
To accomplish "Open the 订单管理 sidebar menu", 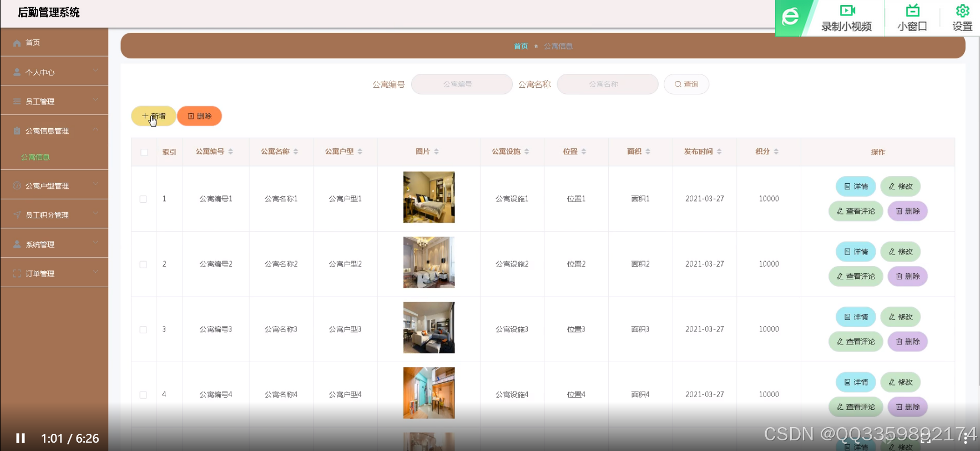I will 54,273.
